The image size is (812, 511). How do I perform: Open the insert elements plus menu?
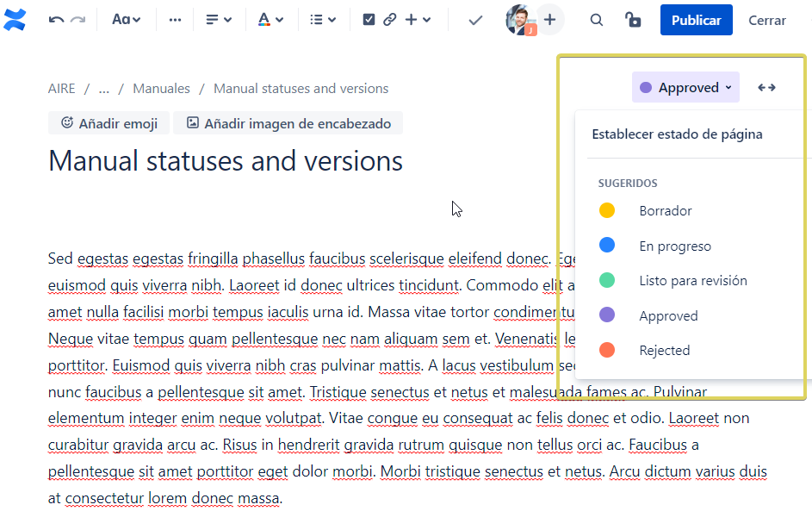(x=415, y=19)
